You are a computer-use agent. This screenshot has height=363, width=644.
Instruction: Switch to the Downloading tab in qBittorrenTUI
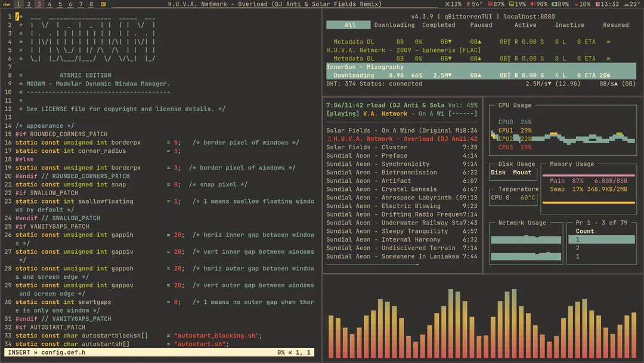pyautogui.click(x=394, y=25)
